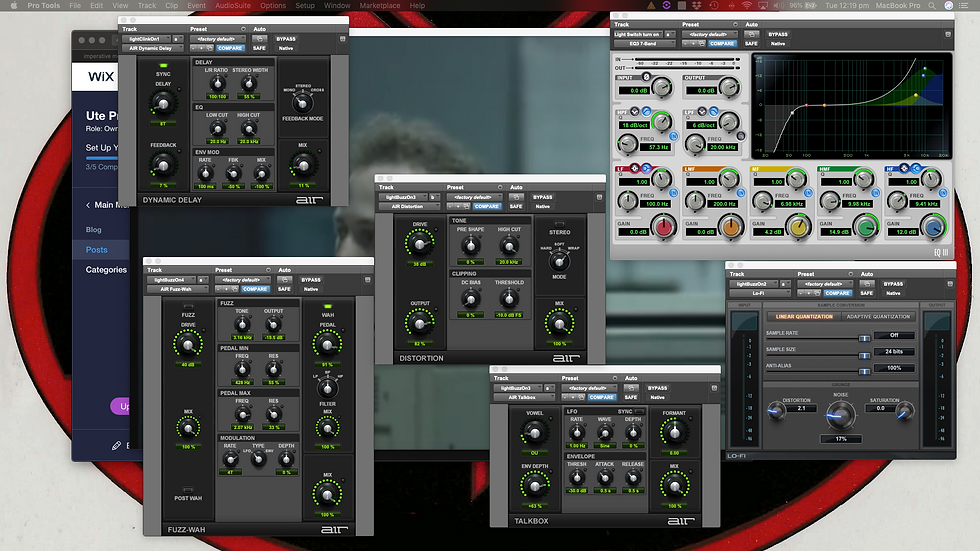Viewport: 980px width, 551px height.
Task: Open the lightBuzzOn4 track selector in Fuzz-Wah
Action: pyautogui.click(x=171, y=280)
